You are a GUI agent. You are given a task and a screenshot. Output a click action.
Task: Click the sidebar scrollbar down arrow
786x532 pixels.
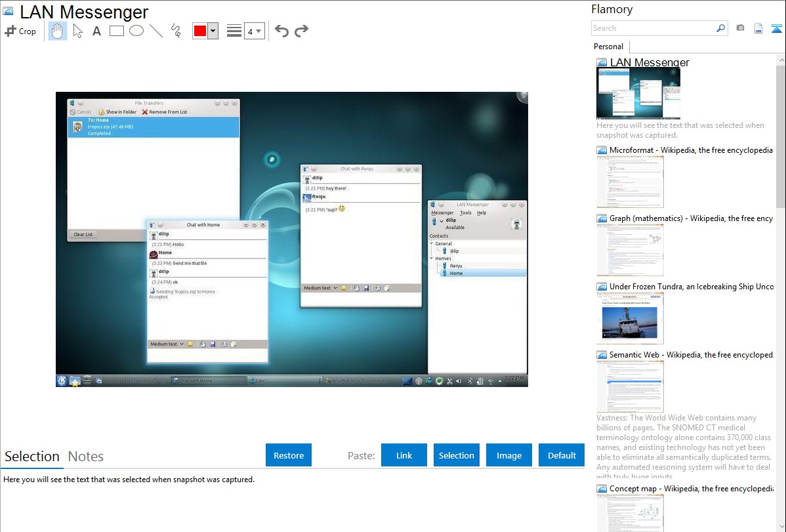[781, 527]
